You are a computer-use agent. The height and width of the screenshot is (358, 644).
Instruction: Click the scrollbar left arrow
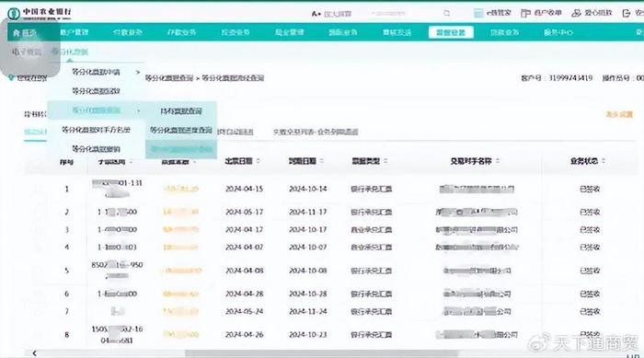point(35,353)
